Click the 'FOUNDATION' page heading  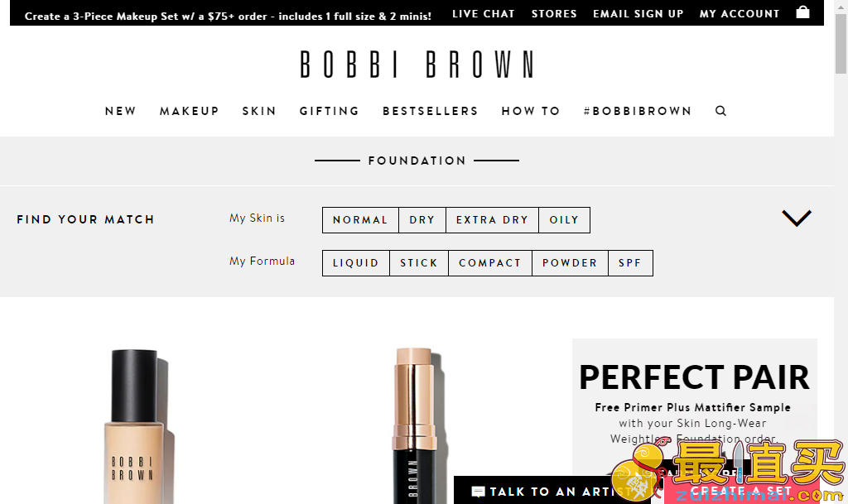tap(417, 161)
